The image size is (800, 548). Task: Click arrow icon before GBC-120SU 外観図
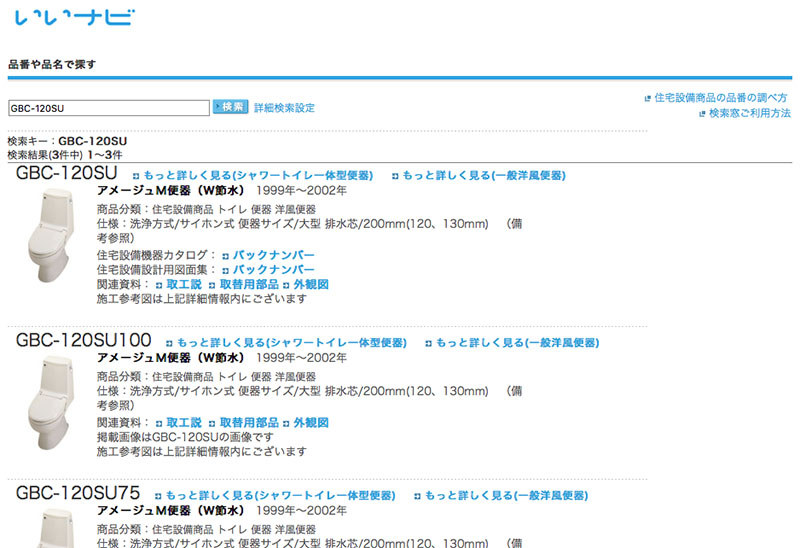click(x=286, y=285)
